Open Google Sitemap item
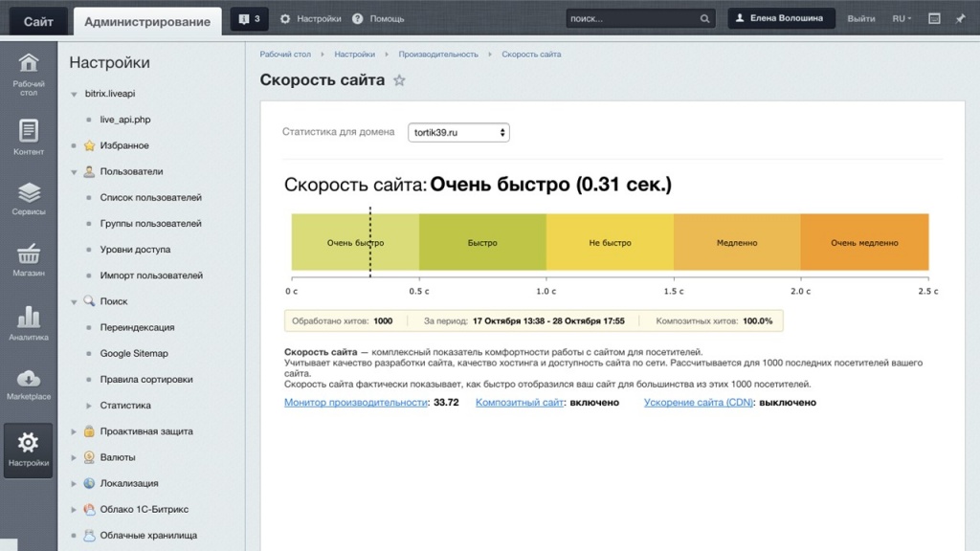 (x=134, y=354)
